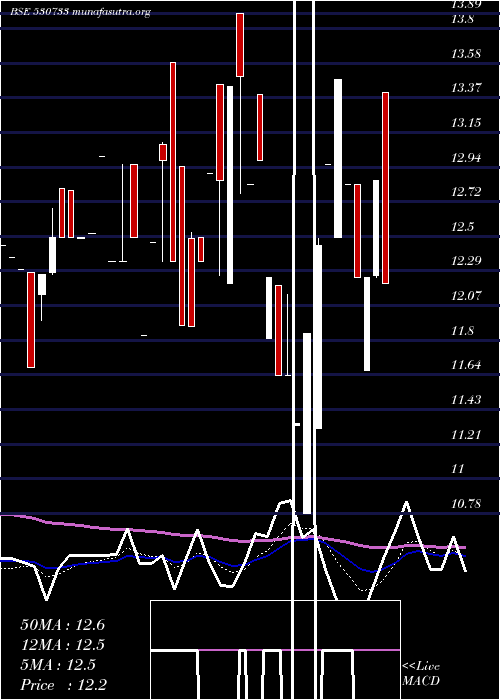This screenshot has width=500, height=700.
Task: Click the white MACD histogram panel
Action: click(275, 650)
